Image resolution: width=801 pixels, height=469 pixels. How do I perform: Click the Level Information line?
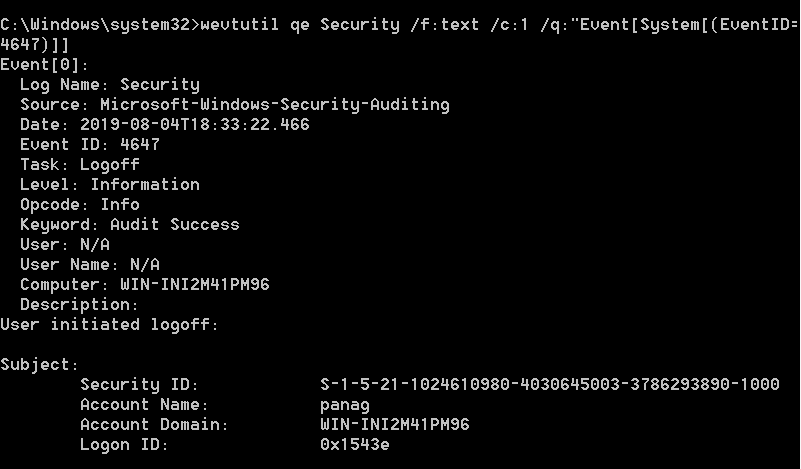coord(109,185)
